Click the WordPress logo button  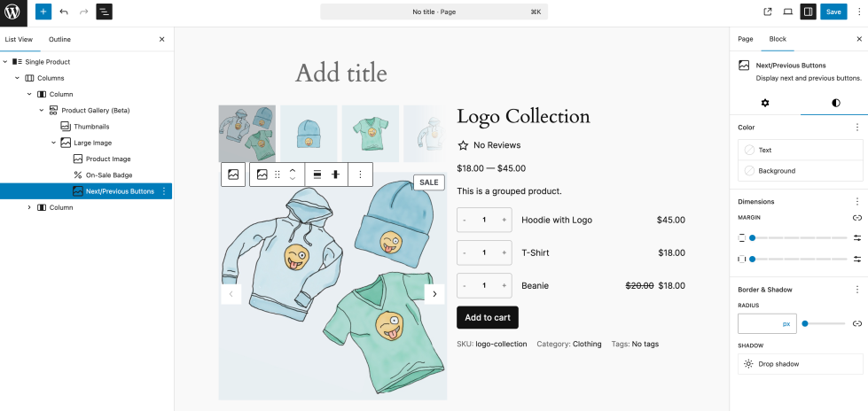[12, 12]
